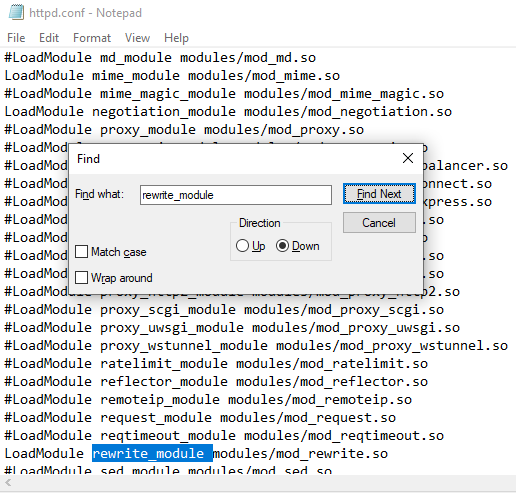
Task: Open the Edit menu
Action: click(49, 38)
